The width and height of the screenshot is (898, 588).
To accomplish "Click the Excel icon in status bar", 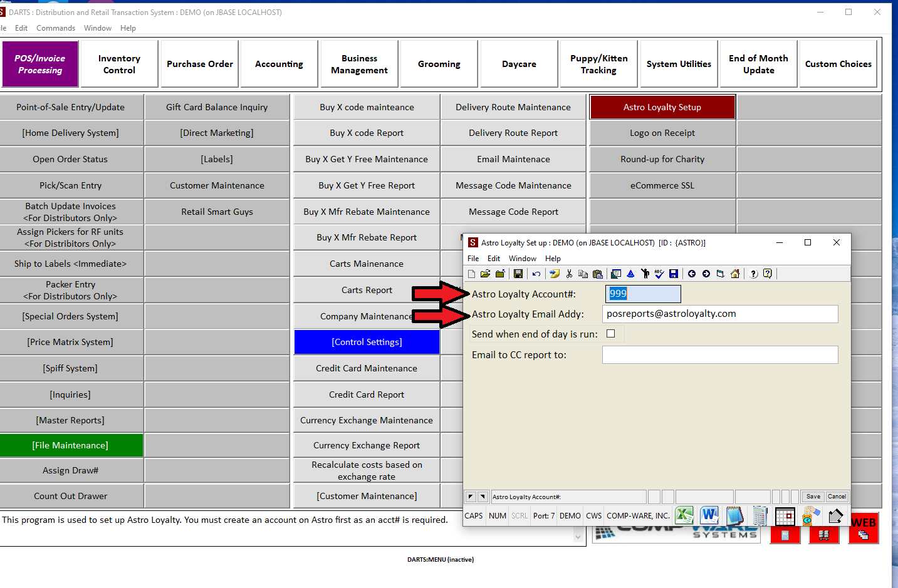I will click(x=684, y=515).
